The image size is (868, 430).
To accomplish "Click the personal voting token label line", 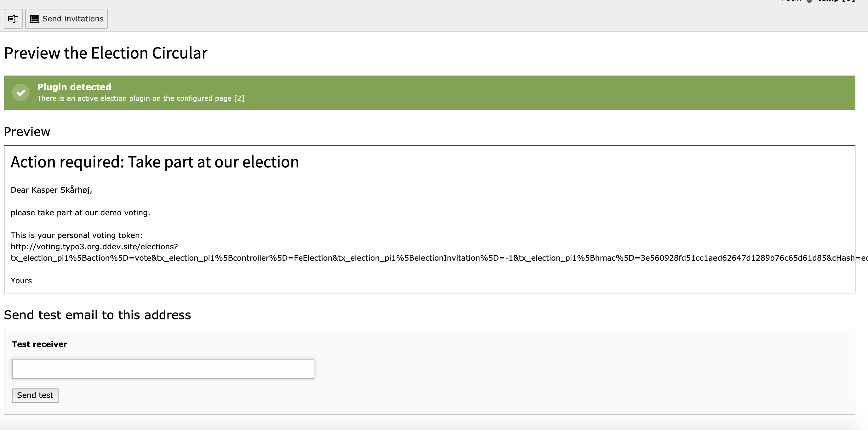I will tap(77, 235).
